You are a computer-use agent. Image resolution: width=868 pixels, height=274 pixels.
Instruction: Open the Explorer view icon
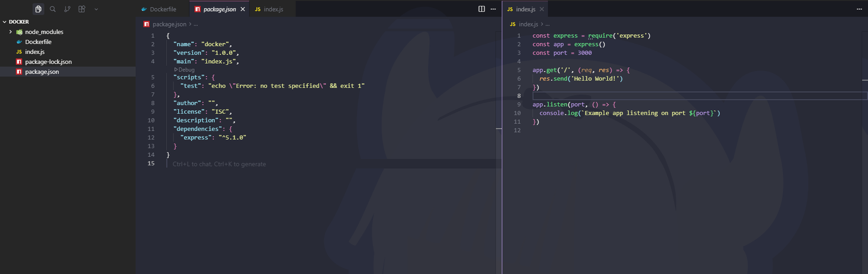(x=38, y=9)
